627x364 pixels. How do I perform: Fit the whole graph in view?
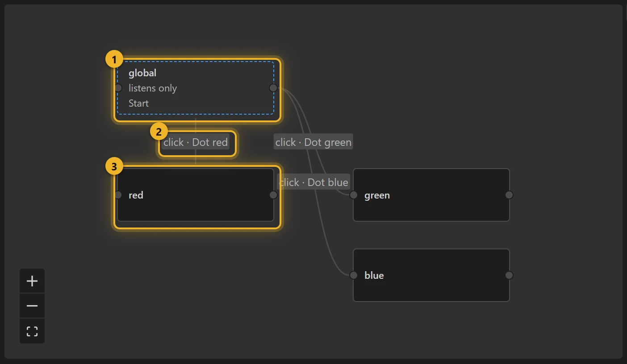pos(32,331)
